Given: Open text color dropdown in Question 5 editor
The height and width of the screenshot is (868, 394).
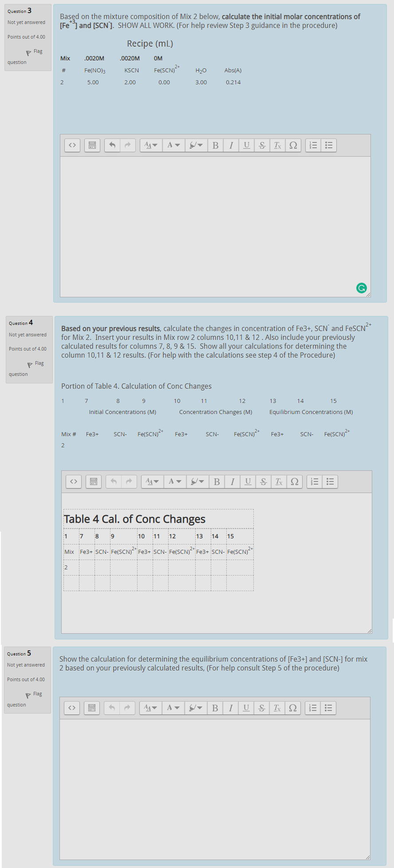Looking at the screenshot, I should tap(173, 708).
